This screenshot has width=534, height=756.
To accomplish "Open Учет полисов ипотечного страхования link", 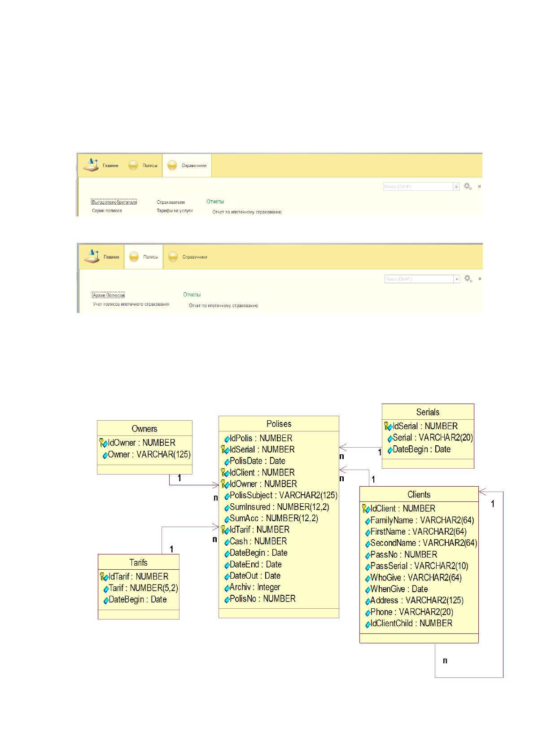I will (x=131, y=304).
